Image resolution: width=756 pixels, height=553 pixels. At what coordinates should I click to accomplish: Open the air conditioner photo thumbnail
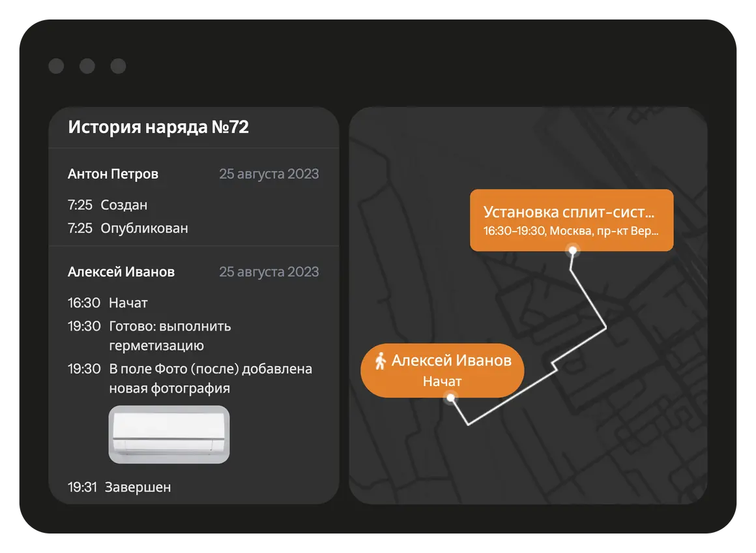(x=169, y=434)
